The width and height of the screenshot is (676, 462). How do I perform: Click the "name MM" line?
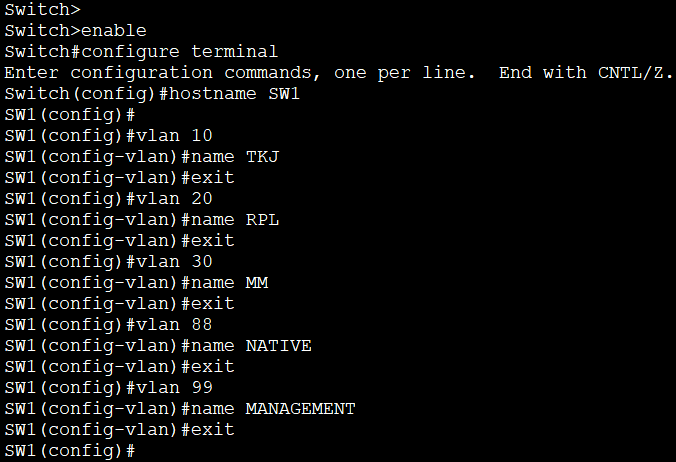point(136,282)
